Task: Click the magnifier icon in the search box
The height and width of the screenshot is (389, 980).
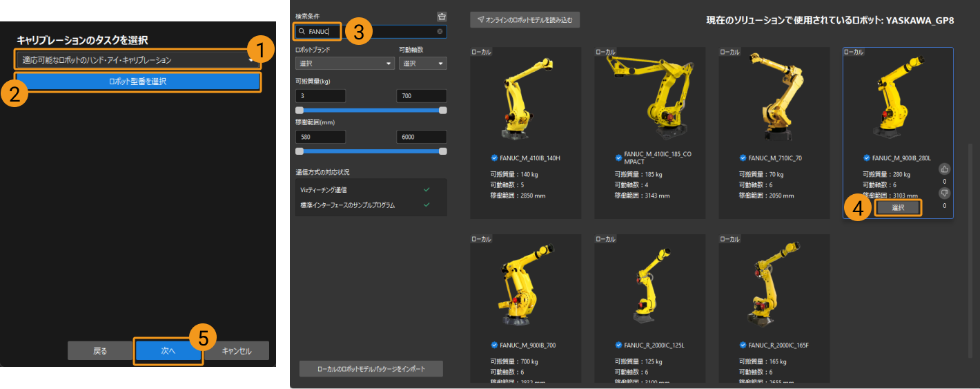Action: [302, 32]
